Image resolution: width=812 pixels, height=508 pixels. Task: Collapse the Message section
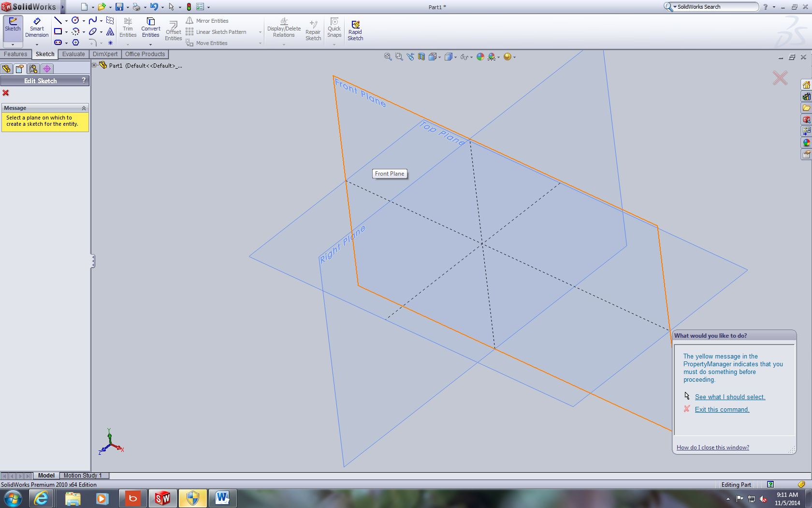point(84,108)
